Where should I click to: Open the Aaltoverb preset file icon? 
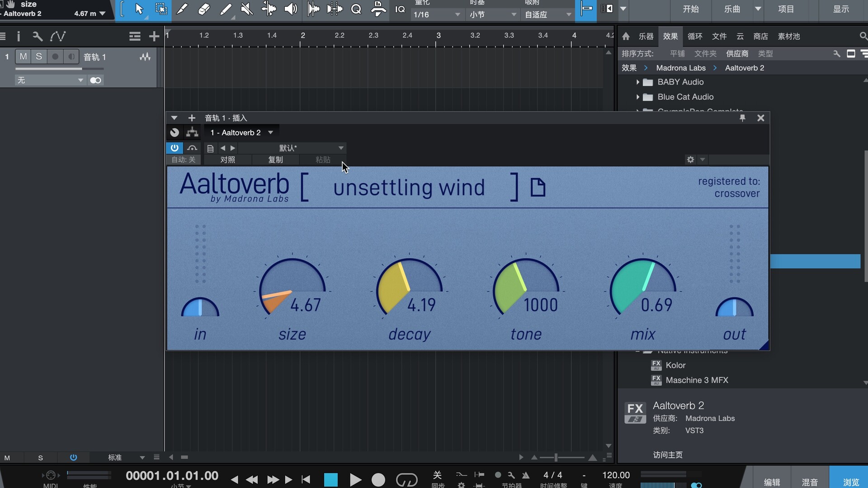click(x=538, y=188)
